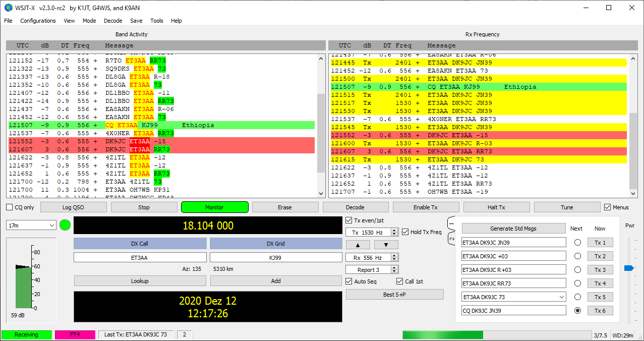Screen dimensions: 644x341
Task: Click the down arrow frequency shift button
Action: coord(386,245)
